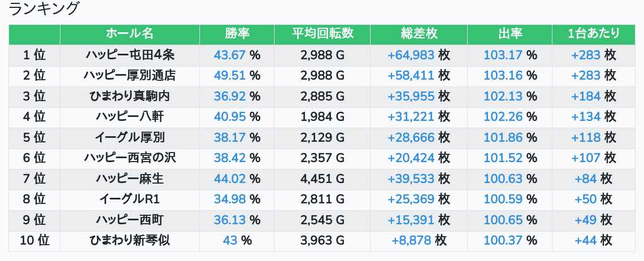Viewport: 644px width, 261px height.
Task: Click the ホール名 column header
Action: (130, 34)
